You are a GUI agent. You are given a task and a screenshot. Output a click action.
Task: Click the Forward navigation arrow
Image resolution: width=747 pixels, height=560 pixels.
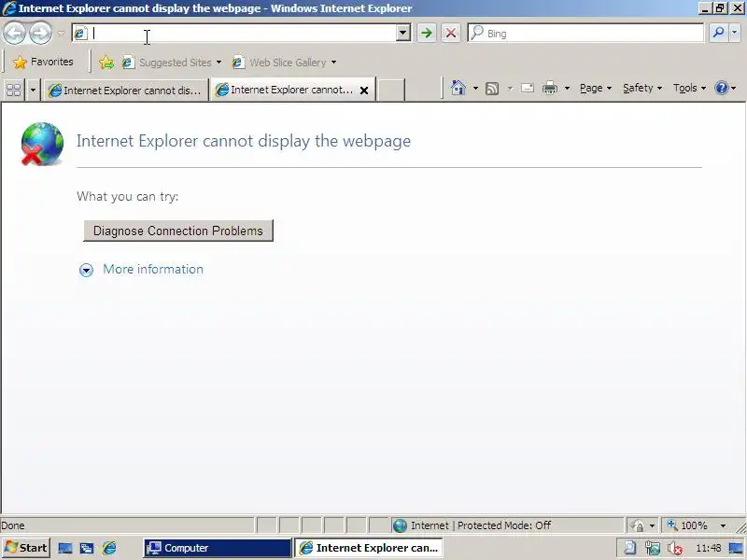40,33
